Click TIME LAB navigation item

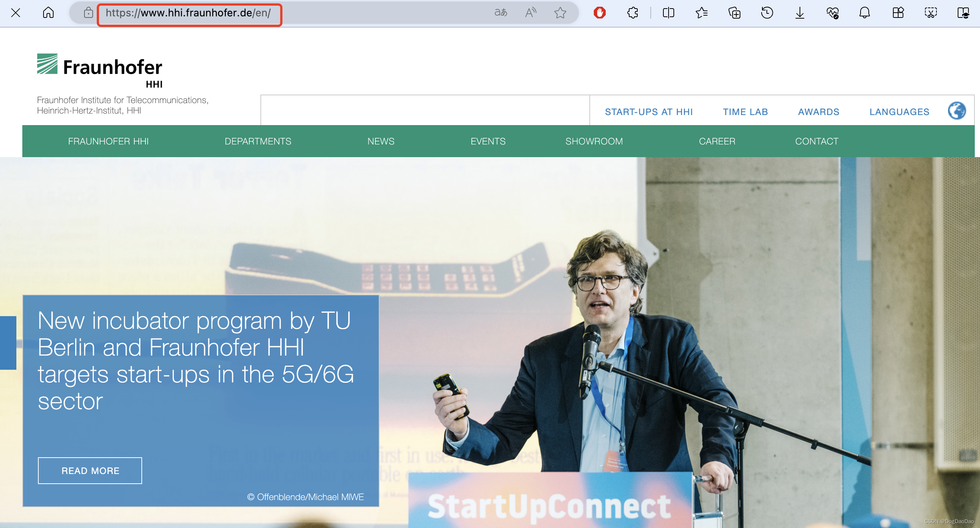(x=746, y=111)
